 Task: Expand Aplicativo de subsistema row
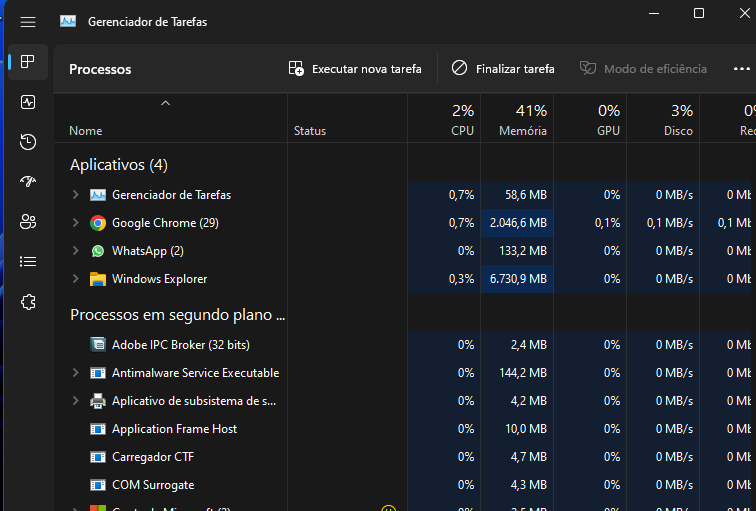coord(75,400)
